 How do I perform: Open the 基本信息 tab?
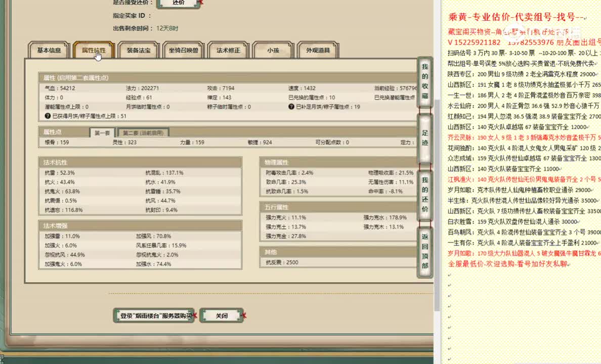pos(49,50)
